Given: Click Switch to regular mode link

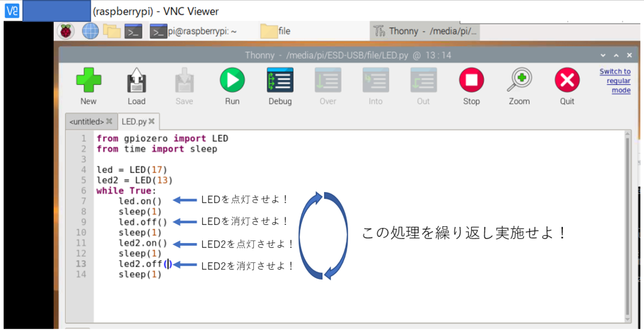Looking at the screenshot, I should click(x=615, y=81).
